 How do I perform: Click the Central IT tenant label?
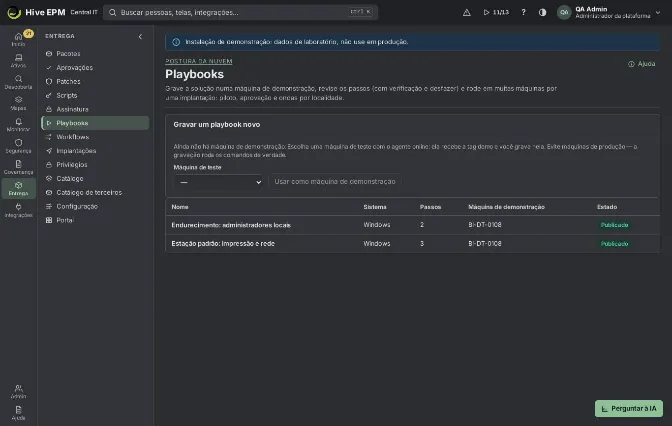tap(84, 12)
